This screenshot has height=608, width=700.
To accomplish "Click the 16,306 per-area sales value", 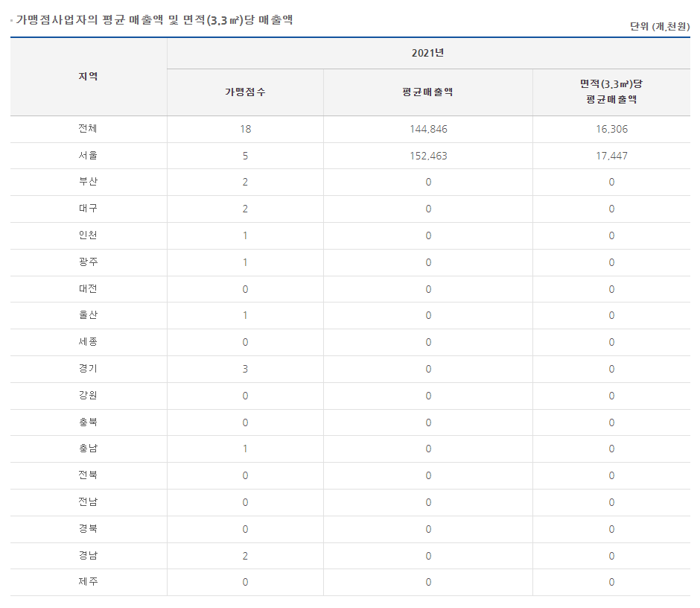I will pyautogui.click(x=611, y=129).
